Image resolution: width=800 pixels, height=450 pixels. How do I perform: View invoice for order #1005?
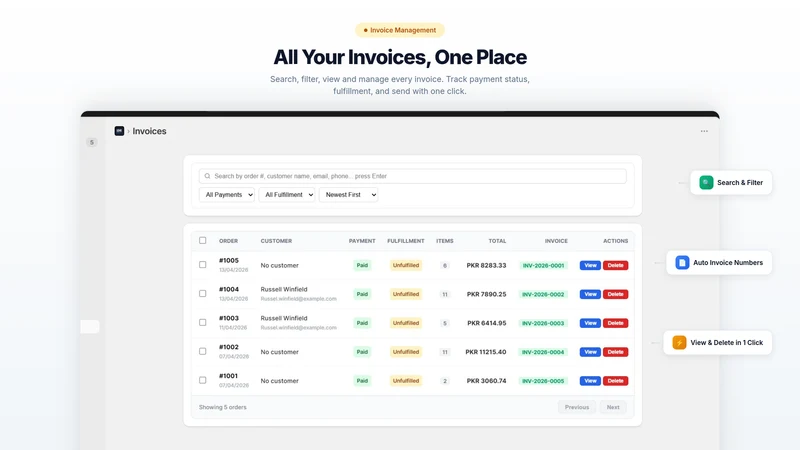click(x=590, y=265)
